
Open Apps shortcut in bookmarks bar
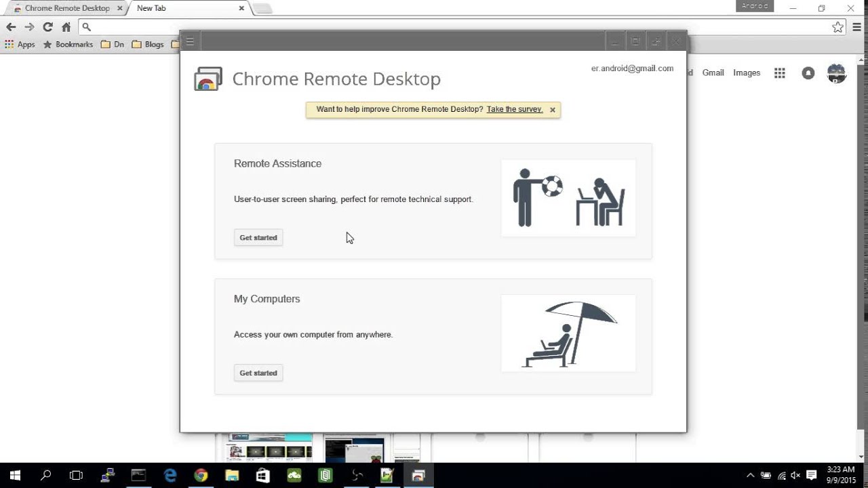coord(20,44)
